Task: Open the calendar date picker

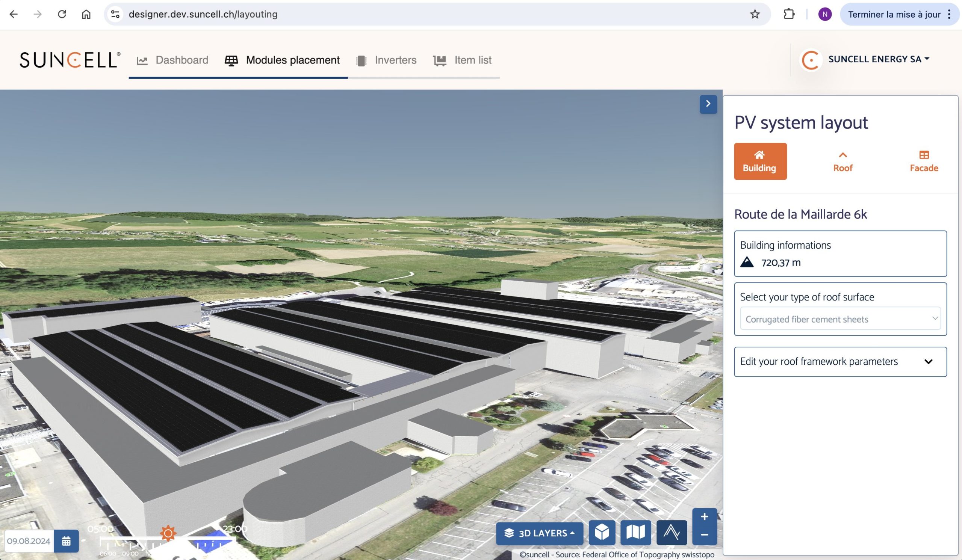Action: (x=66, y=541)
